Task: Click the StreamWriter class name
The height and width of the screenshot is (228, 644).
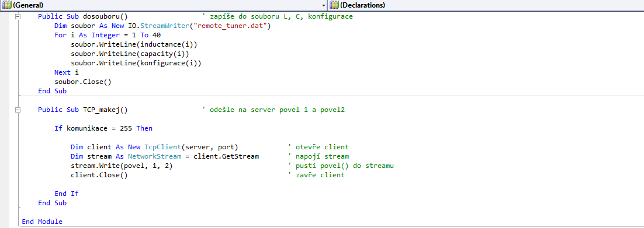Action: coord(168,26)
